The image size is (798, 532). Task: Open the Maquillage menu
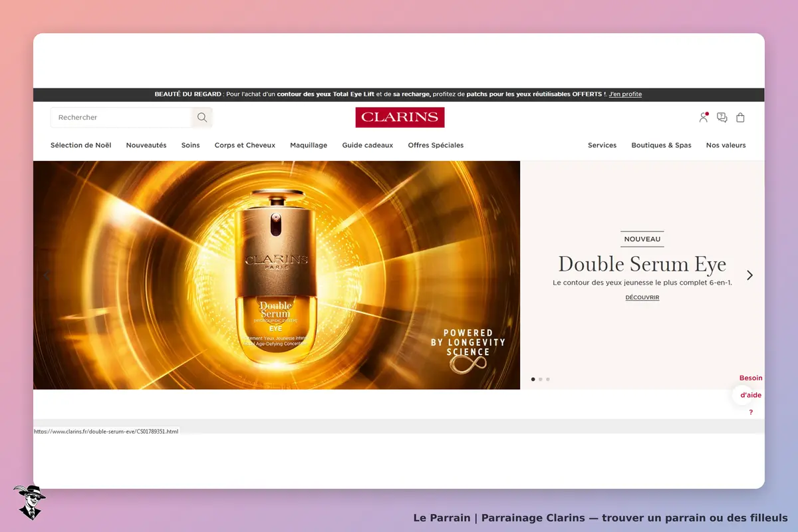click(309, 145)
